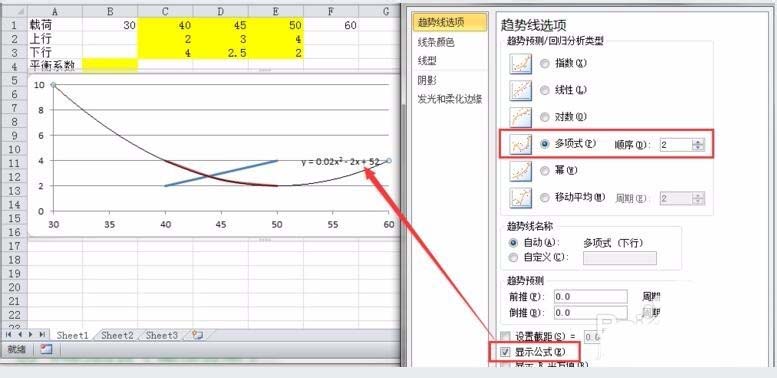Select the 线性 radio button

click(x=545, y=91)
